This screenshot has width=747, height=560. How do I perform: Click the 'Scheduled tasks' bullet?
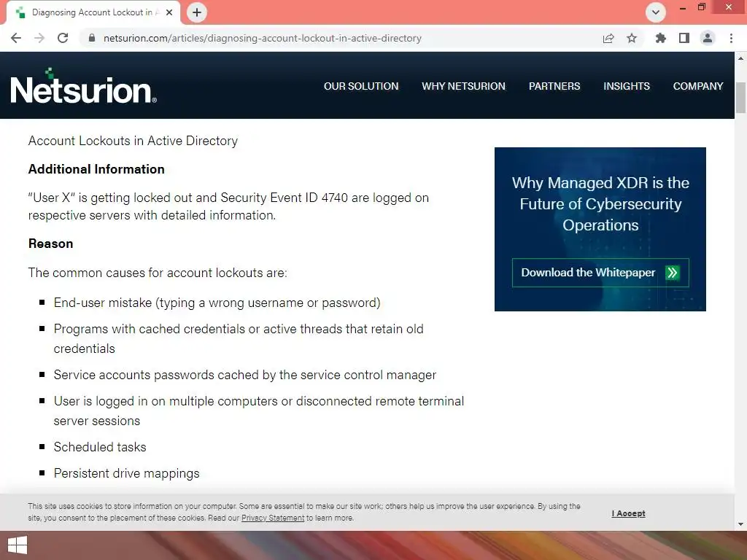[100, 447]
